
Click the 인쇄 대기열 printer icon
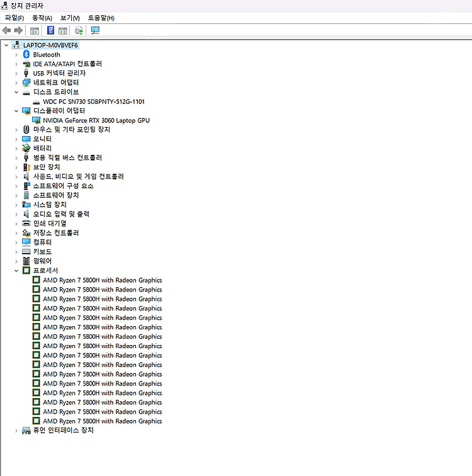tap(26, 224)
